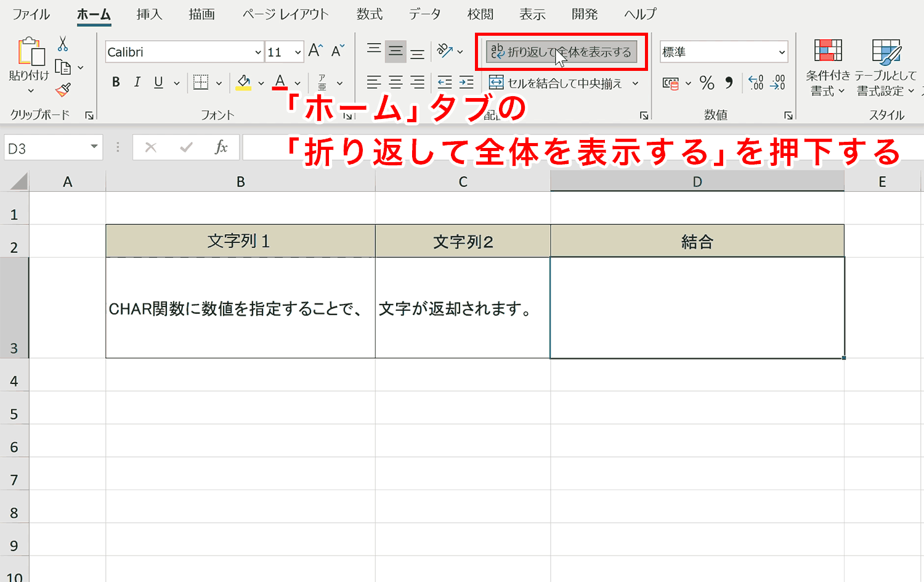924x582 pixels.
Task: Toggle Italic formatting
Action: pyautogui.click(x=137, y=82)
